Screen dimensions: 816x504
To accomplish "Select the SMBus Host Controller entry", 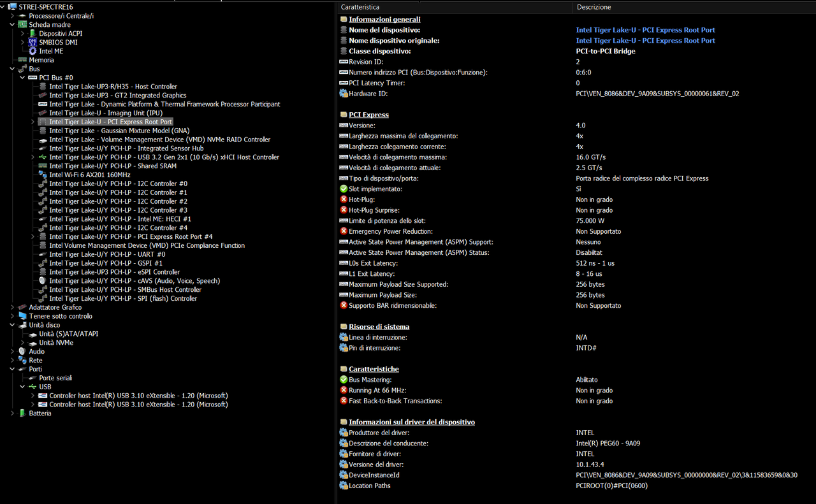I will pyautogui.click(x=125, y=289).
